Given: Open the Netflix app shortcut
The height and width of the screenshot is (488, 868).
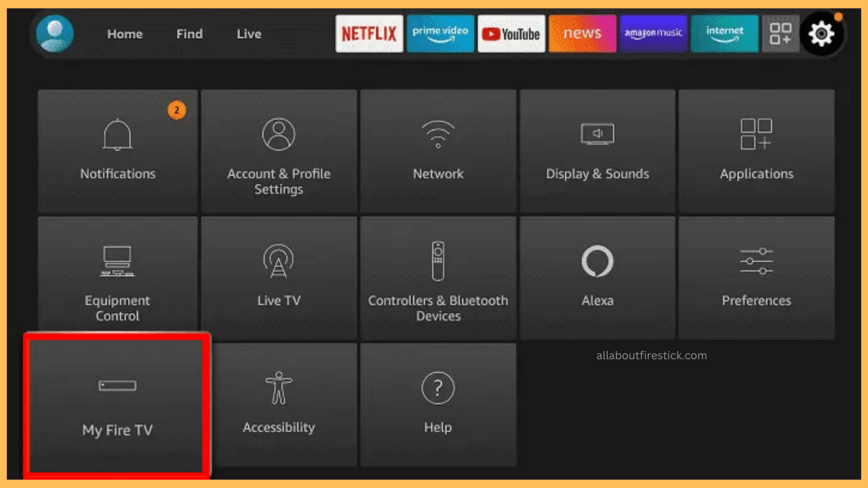Looking at the screenshot, I should coord(369,33).
